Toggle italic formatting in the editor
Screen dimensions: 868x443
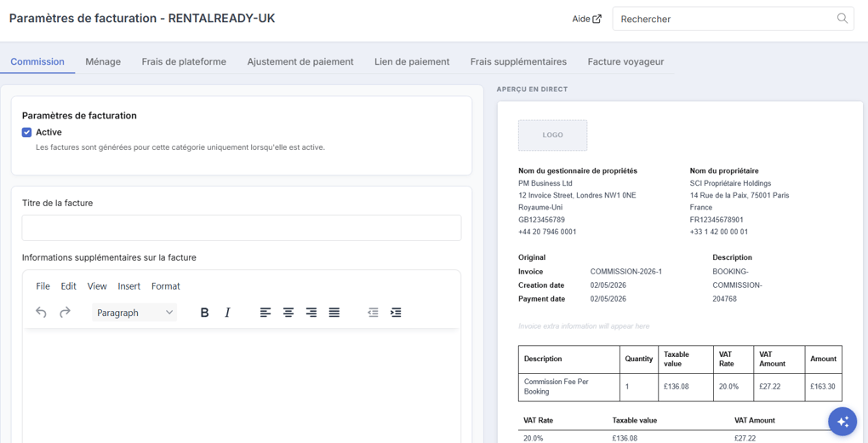[227, 313]
